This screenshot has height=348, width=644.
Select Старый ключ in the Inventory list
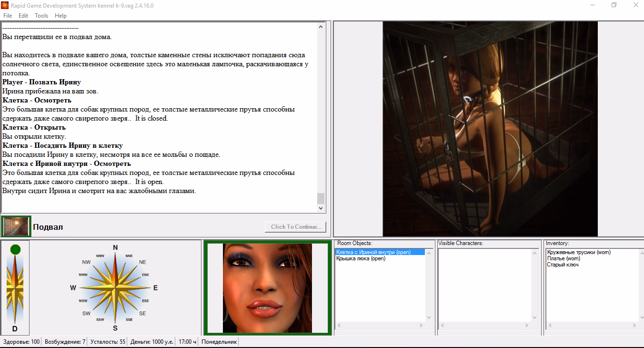[563, 265]
